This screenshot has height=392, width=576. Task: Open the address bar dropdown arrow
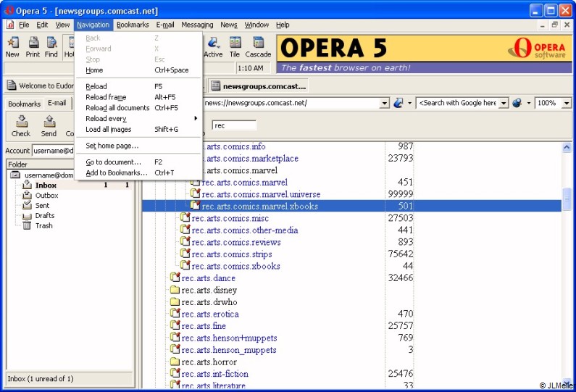[384, 103]
